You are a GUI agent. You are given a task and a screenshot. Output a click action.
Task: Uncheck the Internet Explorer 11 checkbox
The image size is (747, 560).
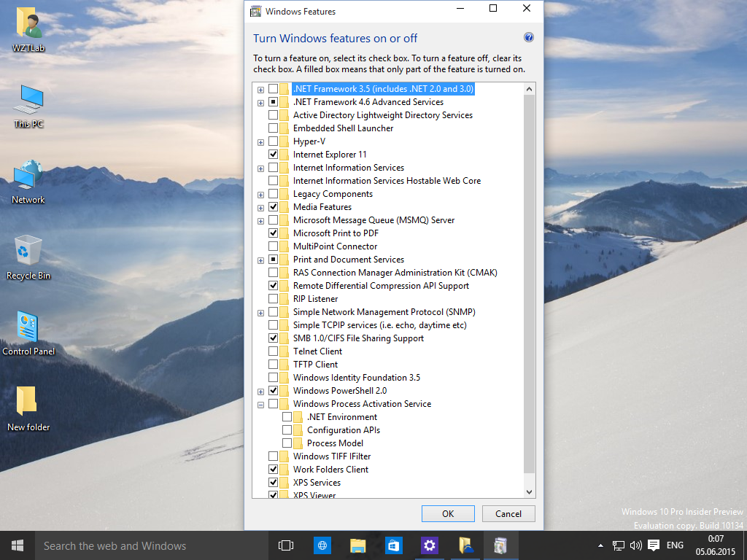(x=273, y=155)
